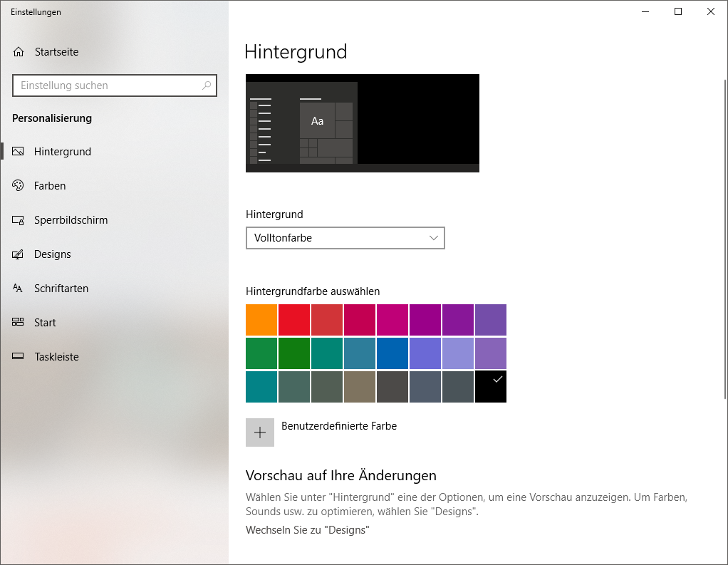Viewport: 728px width, 565px height.
Task: Choose the blue-gray sixth swatch in third row
Action: click(425, 386)
